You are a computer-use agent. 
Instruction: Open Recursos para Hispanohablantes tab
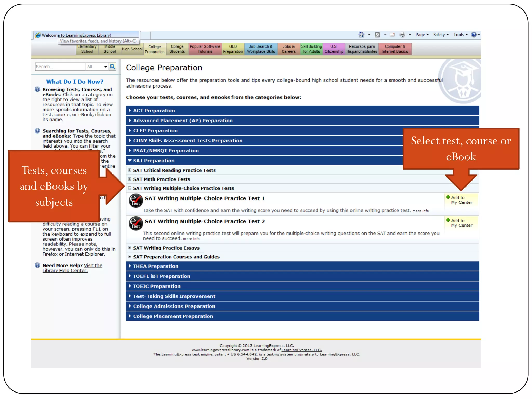[x=362, y=49]
